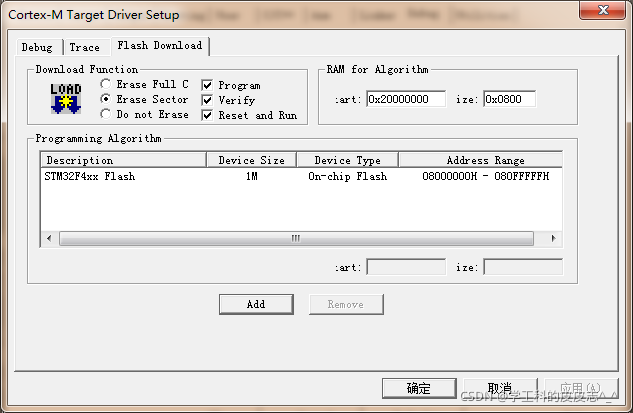This screenshot has height=413, width=633.
Task: Click the LOAD flash download icon
Action: pyautogui.click(x=66, y=99)
